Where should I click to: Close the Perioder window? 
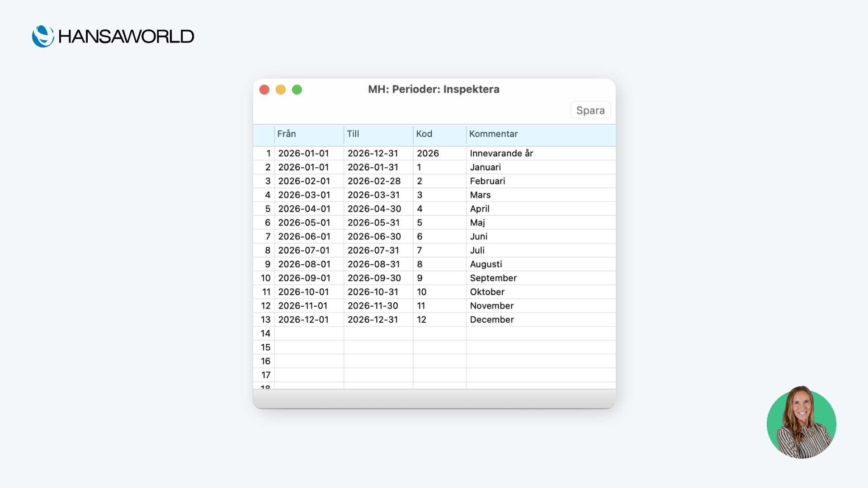[x=264, y=89]
